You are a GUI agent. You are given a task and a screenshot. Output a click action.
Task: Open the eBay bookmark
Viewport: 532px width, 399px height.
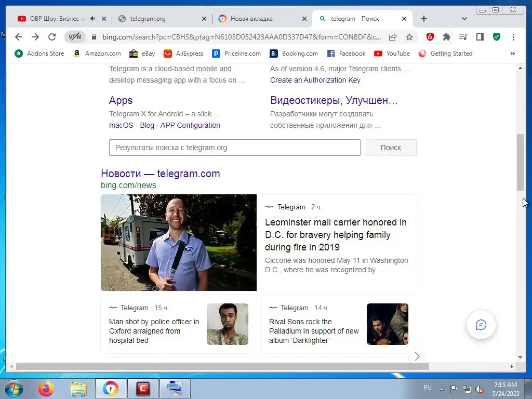click(x=142, y=54)
